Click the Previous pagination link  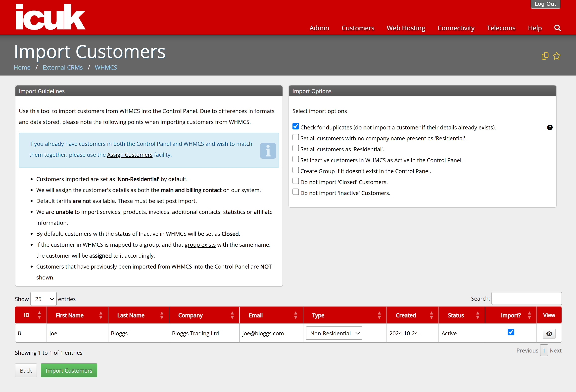coord(527,351)
